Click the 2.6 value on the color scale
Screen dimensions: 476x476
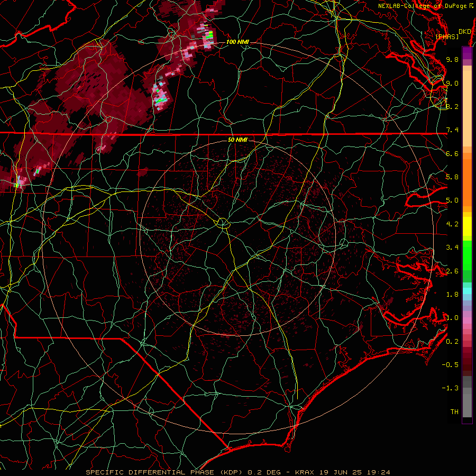pyautogui.click(x=452, y=271)
